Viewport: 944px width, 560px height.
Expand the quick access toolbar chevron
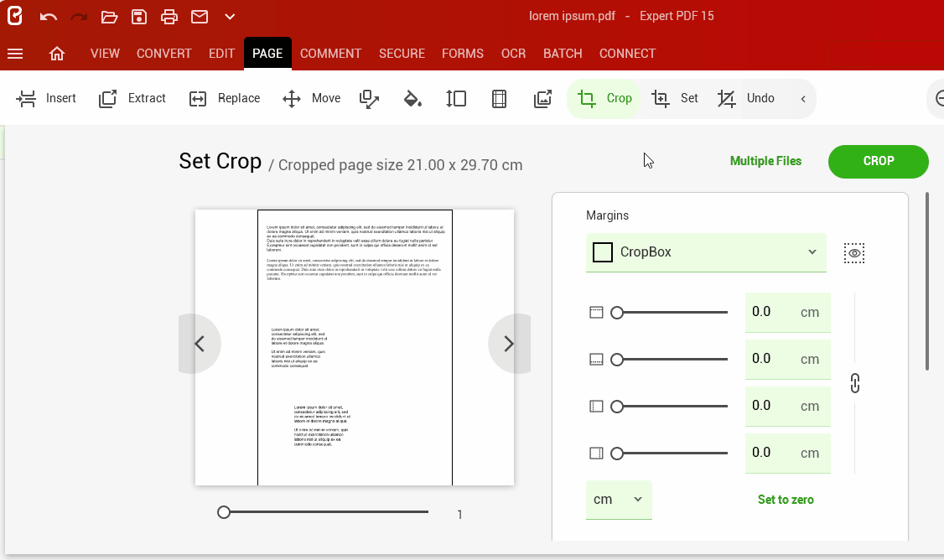click(x=230, y=17)
